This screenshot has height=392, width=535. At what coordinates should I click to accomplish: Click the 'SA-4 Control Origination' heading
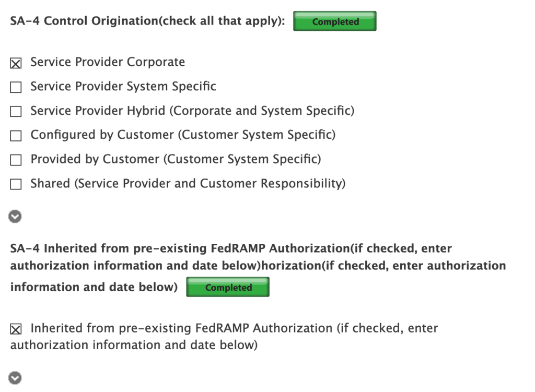coord(147,21)
